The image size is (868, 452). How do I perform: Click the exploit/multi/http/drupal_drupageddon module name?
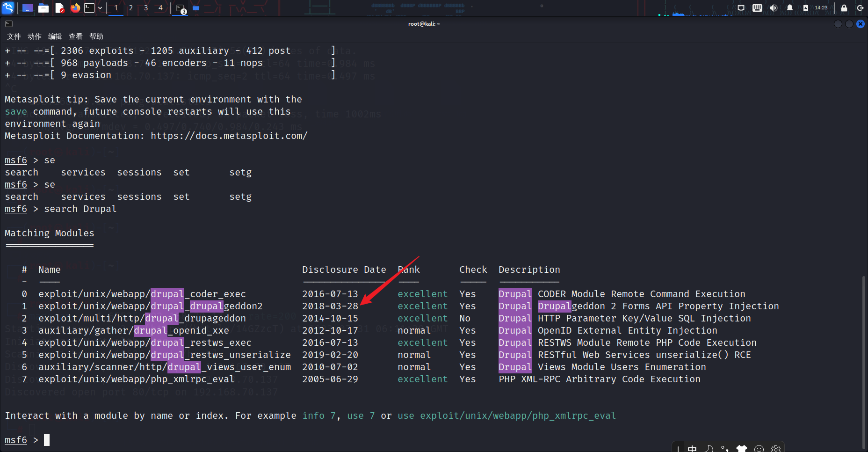(x=142, y=318)
